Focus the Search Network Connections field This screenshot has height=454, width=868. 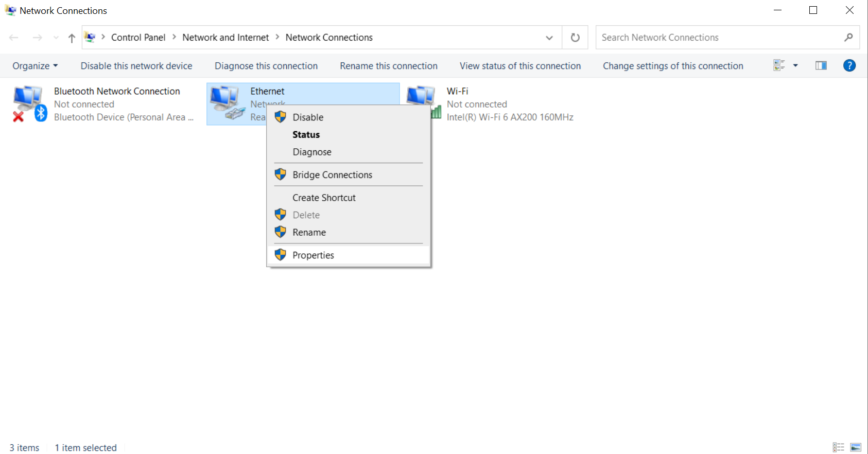721,38
